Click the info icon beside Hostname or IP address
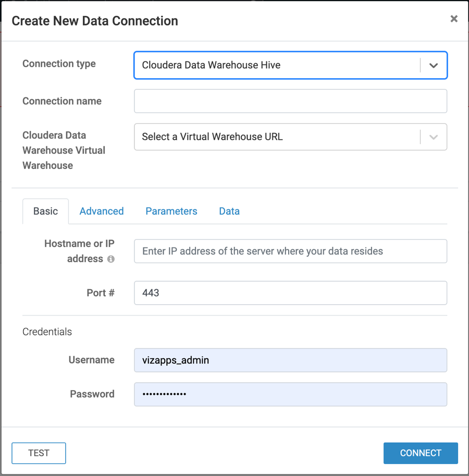 pos(111,259)
